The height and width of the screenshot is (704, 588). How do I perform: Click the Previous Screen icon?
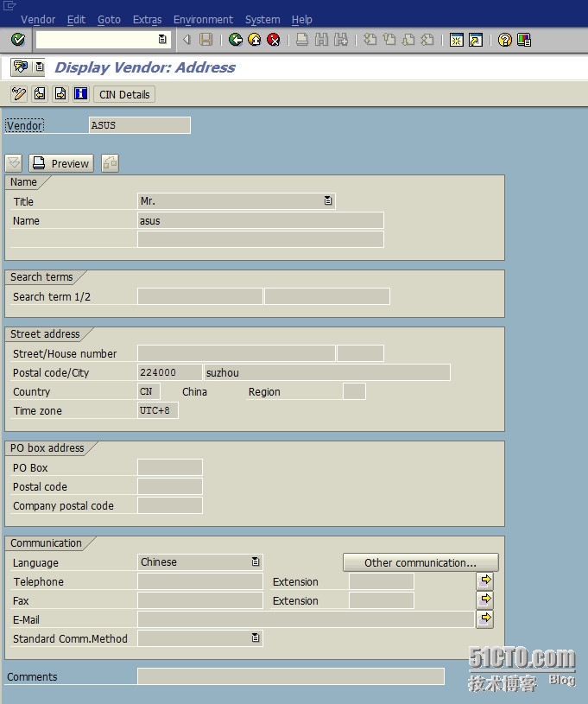[x=40, y=94]
